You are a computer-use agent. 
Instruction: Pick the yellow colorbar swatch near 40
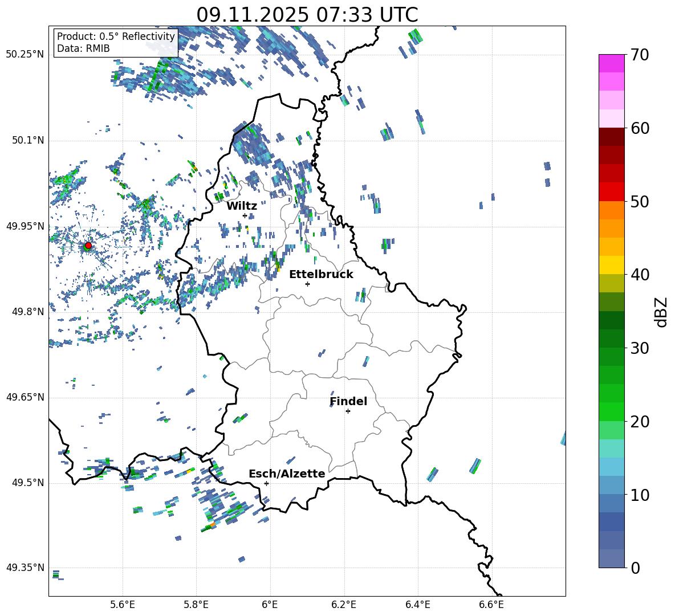coord(612,265)
